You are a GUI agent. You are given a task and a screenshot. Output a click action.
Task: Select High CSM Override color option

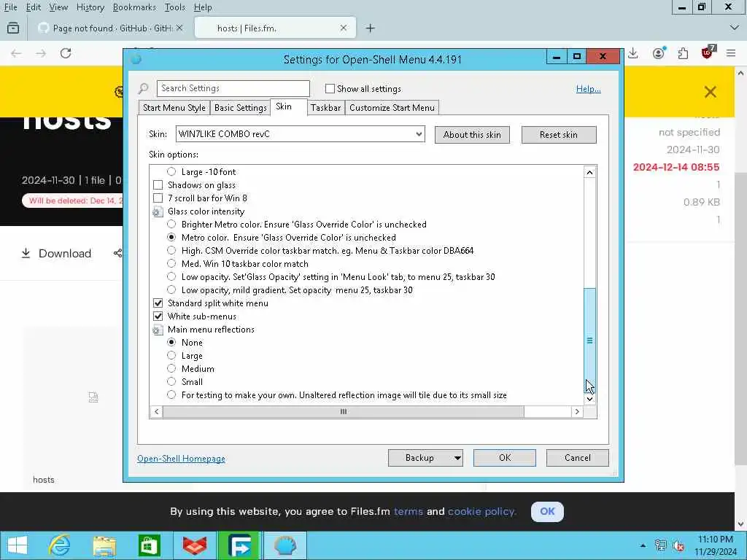[171, 250]
